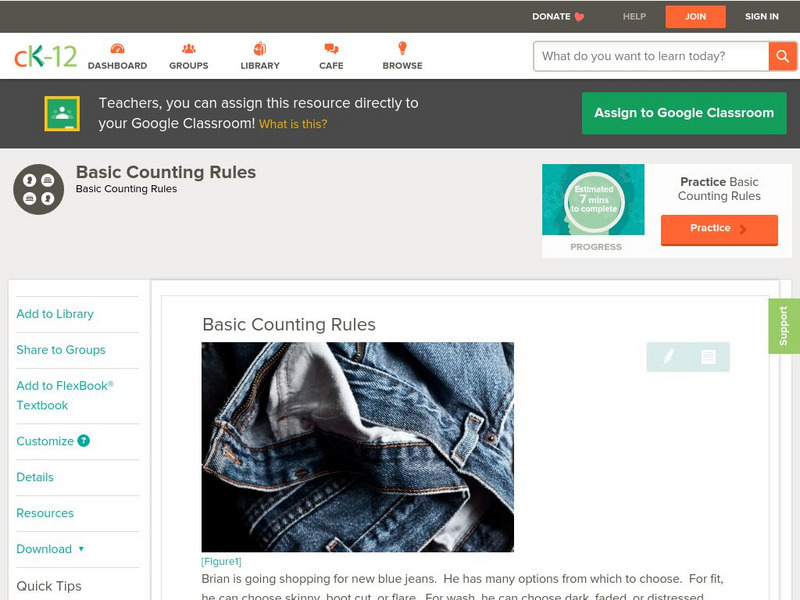The width and height of the screenshot is (800, 600).
Task: Open the LIBRARY menu label
Action: click(260, 66)
